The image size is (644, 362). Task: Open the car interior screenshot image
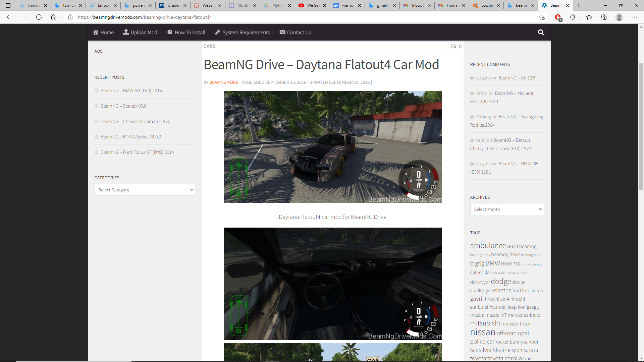pos(332,284)
